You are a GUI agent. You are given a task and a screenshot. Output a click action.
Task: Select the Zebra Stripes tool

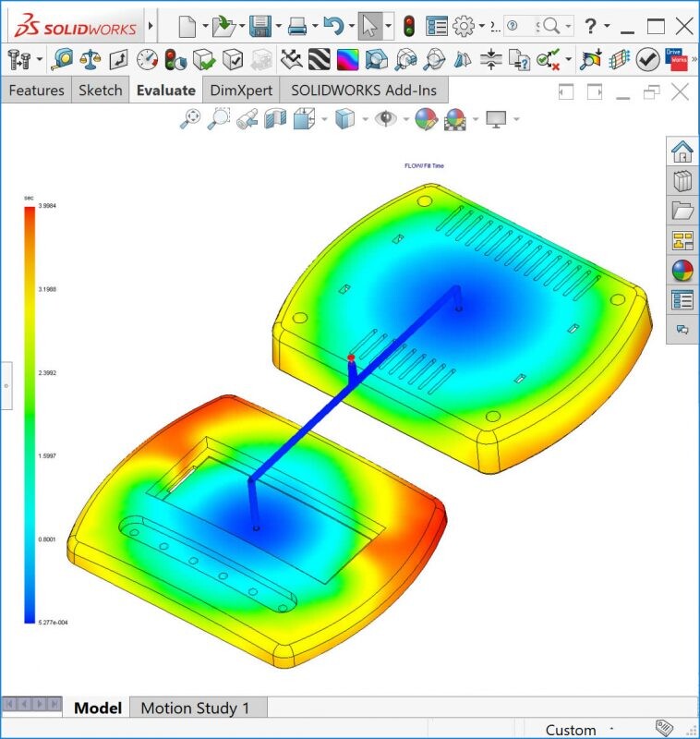320,60
